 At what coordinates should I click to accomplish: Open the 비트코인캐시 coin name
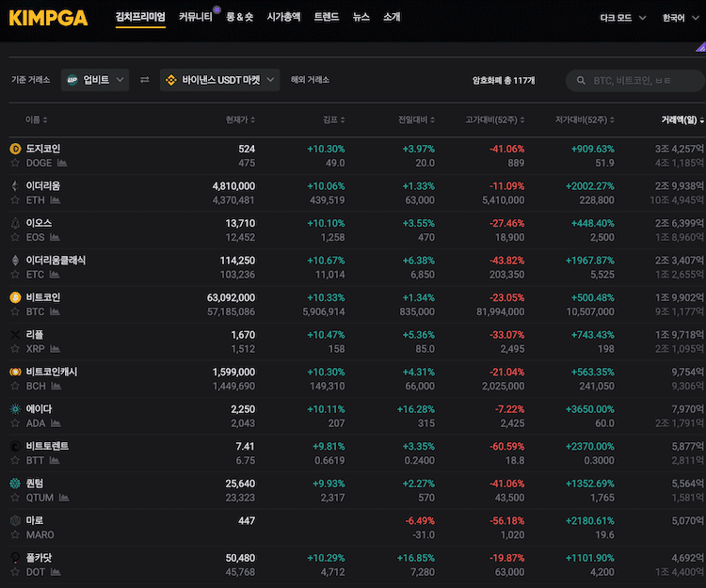[x=52, y=372]
